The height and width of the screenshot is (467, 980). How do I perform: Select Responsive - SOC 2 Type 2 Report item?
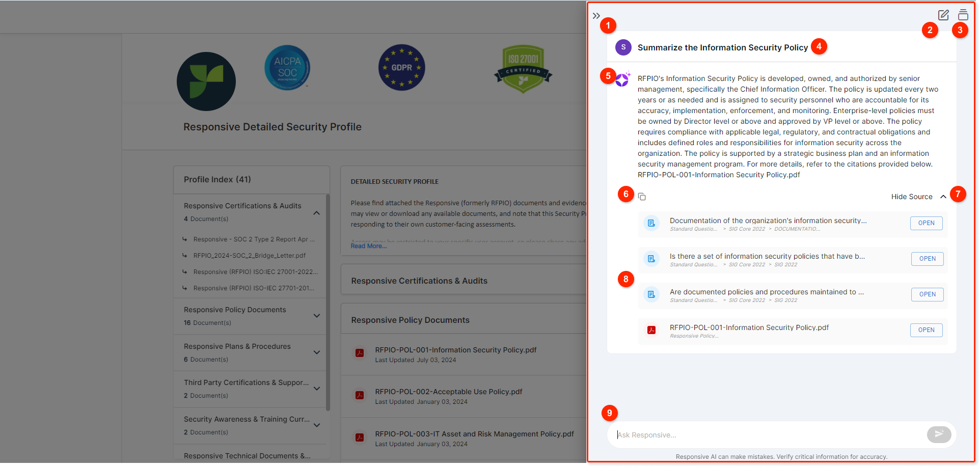click(x=254, y=239)
